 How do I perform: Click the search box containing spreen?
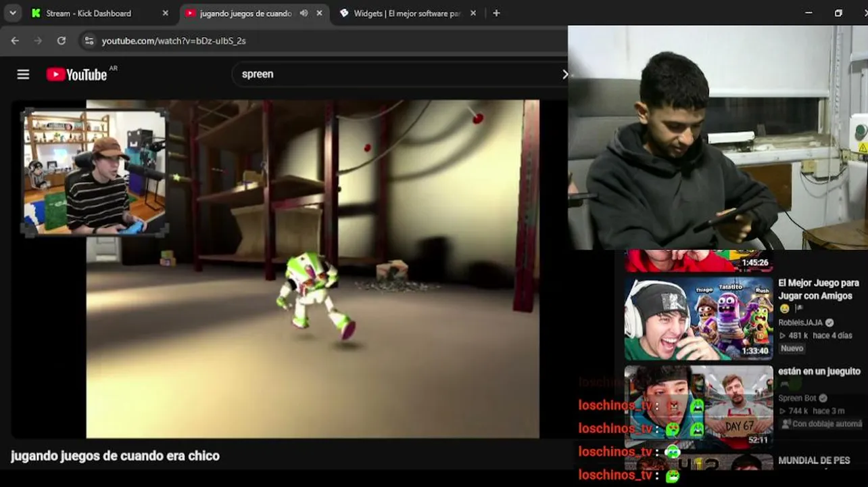(x=399, y=74)
